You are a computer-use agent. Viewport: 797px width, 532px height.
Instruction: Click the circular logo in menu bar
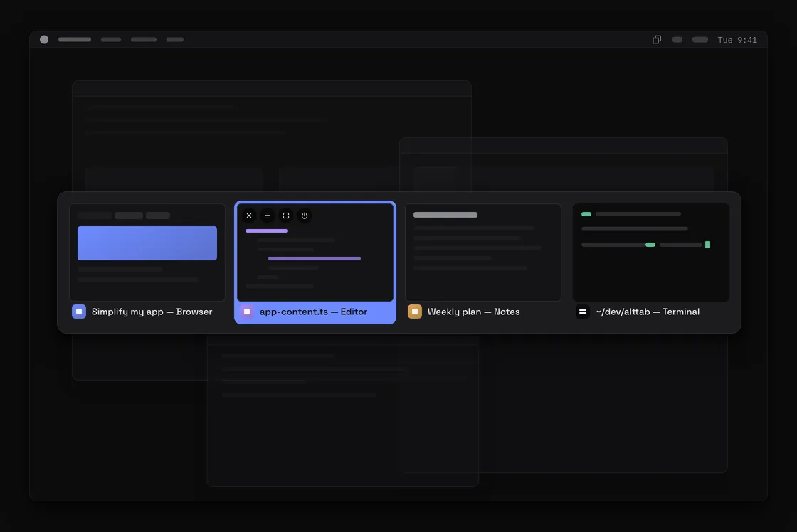(44, 40)
